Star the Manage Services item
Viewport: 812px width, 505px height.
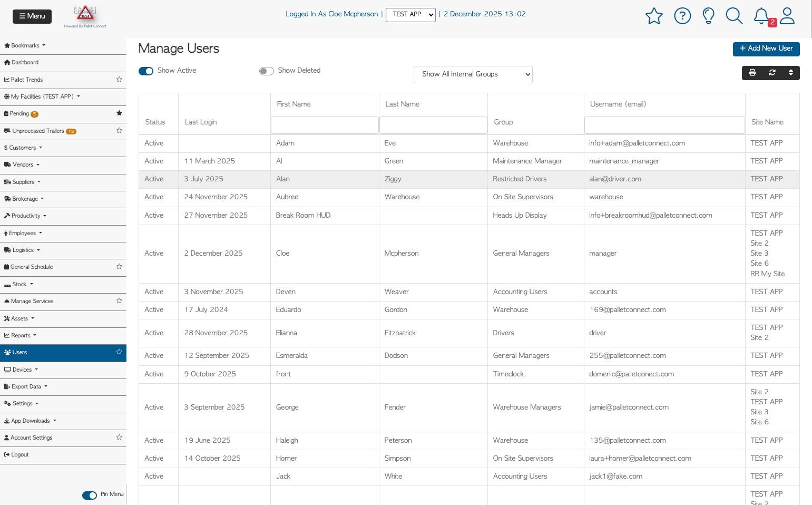click(x=119, y=301)
